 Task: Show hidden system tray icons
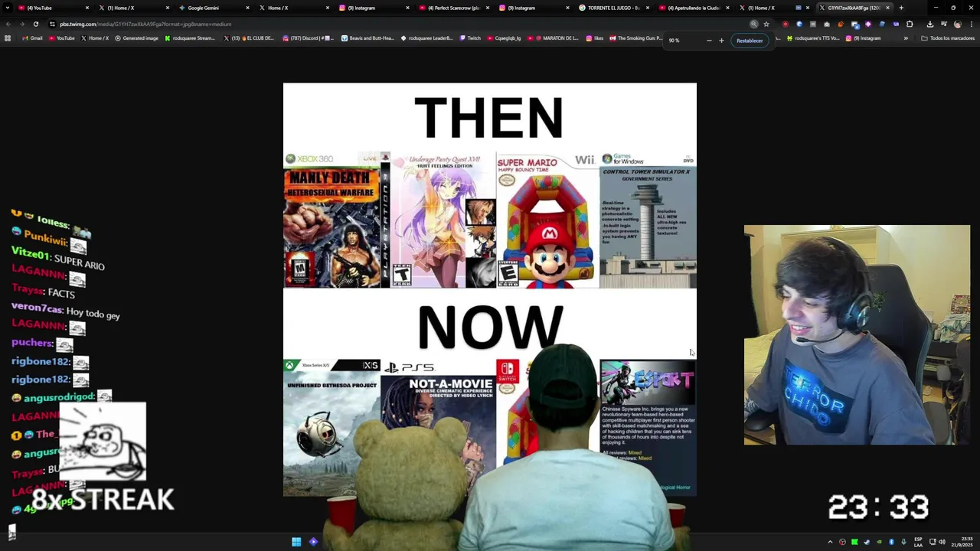(830, 542)
